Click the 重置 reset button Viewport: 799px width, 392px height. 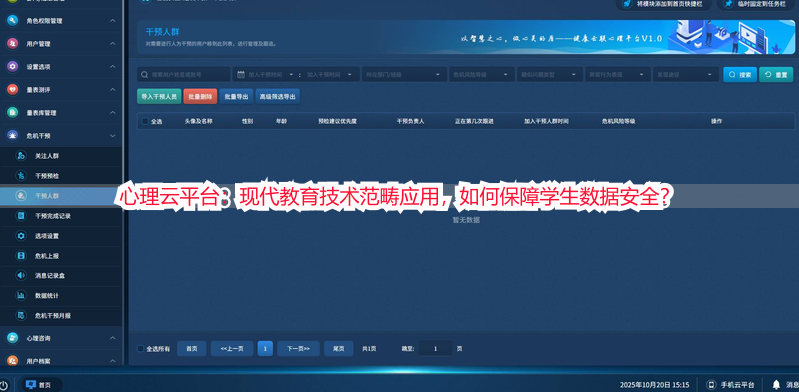point(776,74)
